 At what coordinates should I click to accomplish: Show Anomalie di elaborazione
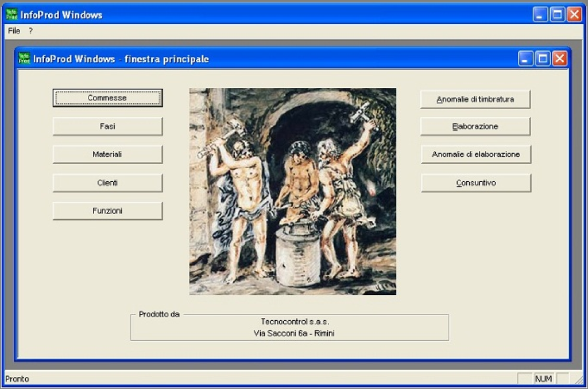pos(475,154)
